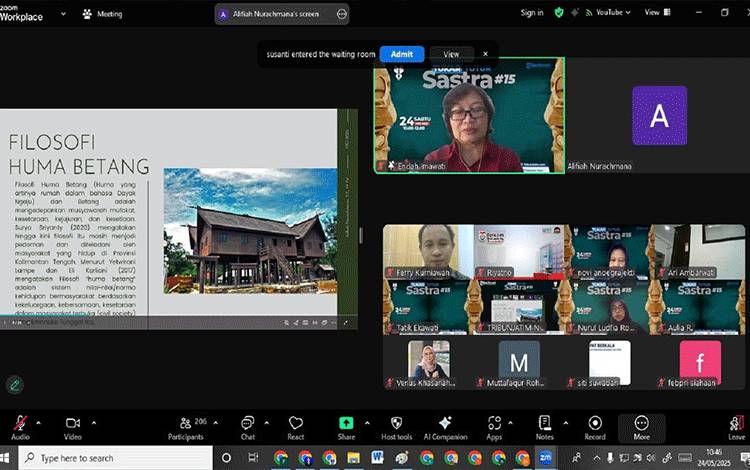This screenshot has height=470, width=750.
Task: Open the View layout menu
Action: [657, 12]
